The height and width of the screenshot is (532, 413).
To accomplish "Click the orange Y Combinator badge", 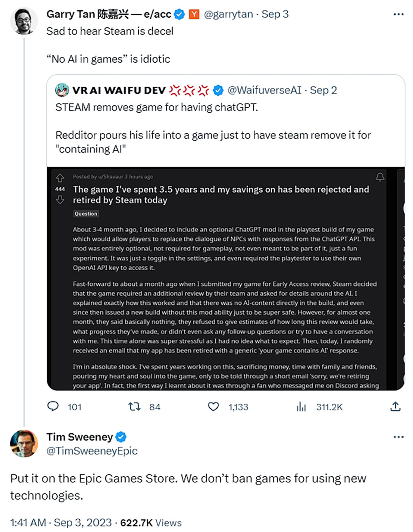I will pos(194,14).
